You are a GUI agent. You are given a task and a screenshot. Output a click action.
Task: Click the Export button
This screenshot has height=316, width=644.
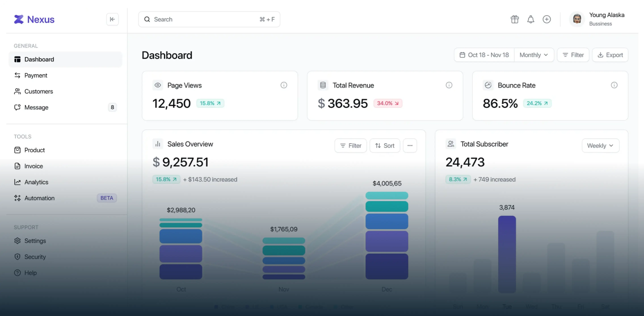pyautogui.click(x=610, y=55)
